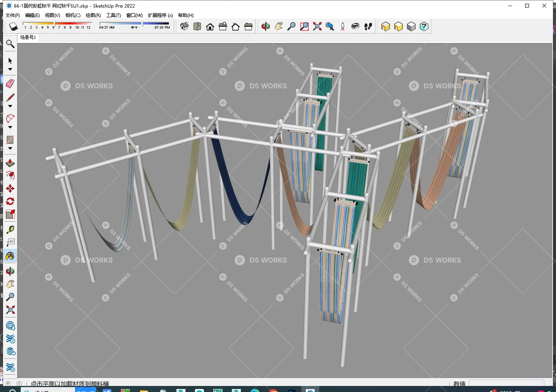Screen dimensions: 556x392
Task: Select the Position Camera figure icon
Action: (x=343, y=27)
